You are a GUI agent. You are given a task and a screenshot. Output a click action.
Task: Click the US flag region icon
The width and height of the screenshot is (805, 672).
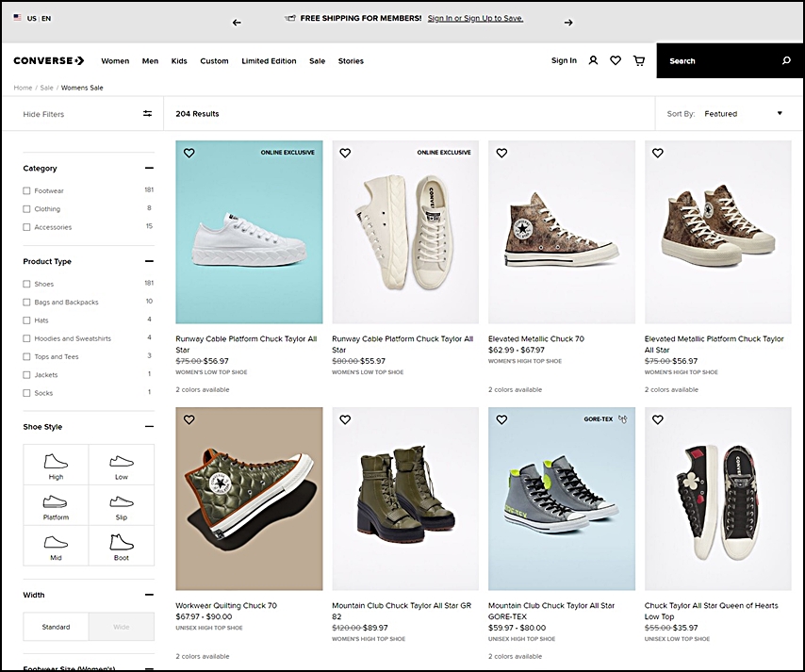tap(18, 18)
